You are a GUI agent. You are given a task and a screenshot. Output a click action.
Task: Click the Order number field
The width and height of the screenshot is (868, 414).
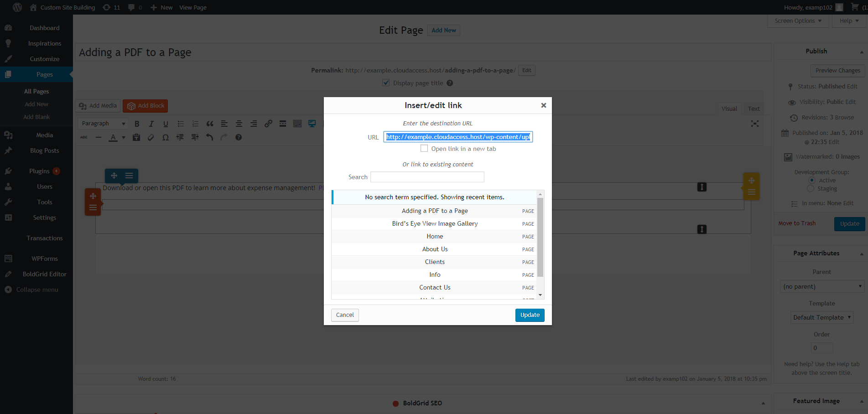click(822, 348)
